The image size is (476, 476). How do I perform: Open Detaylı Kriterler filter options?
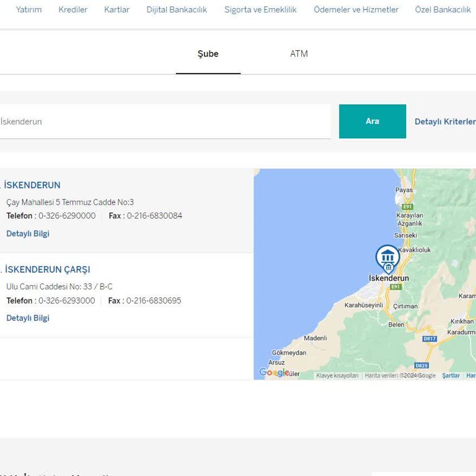point(444,121)
